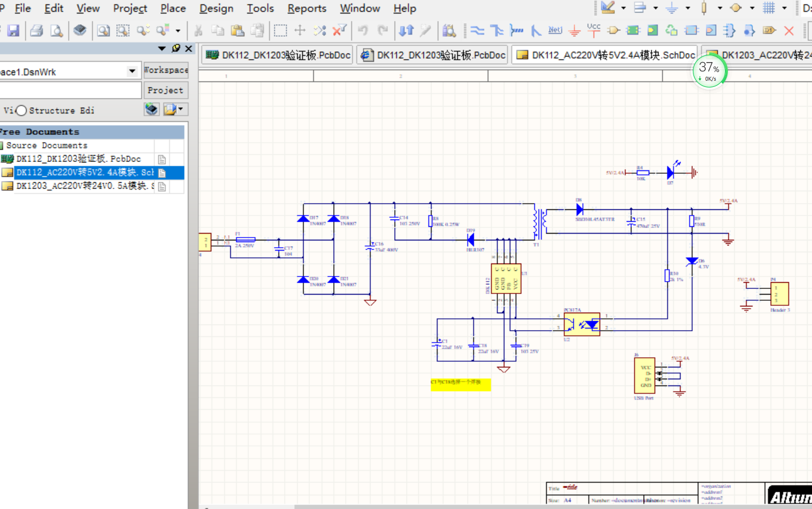
Task: Select the Place Net Label tool
Action: [555, 30]
